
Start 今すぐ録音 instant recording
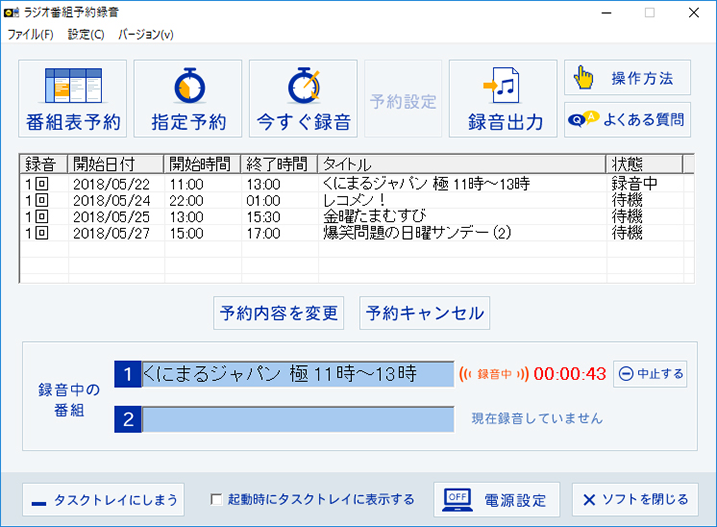coord(303,99)
